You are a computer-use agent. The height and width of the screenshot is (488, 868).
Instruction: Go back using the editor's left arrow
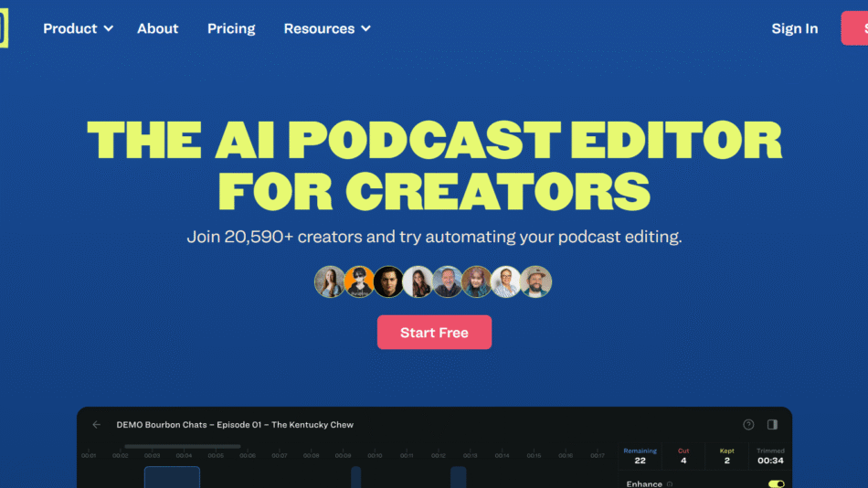97,425
